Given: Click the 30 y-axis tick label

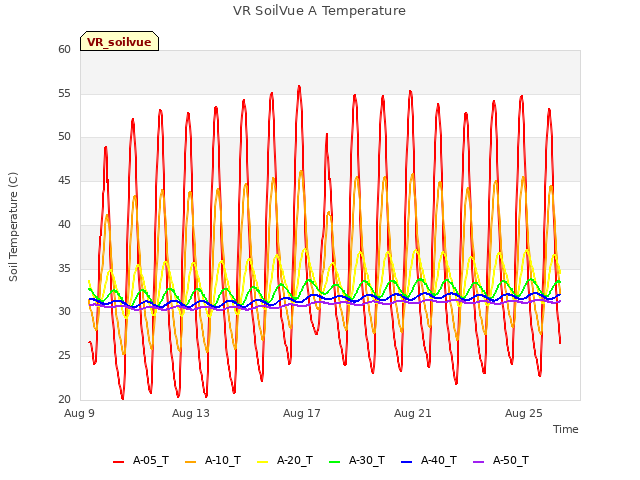Looking at the screenshot, I should (64, 311).
